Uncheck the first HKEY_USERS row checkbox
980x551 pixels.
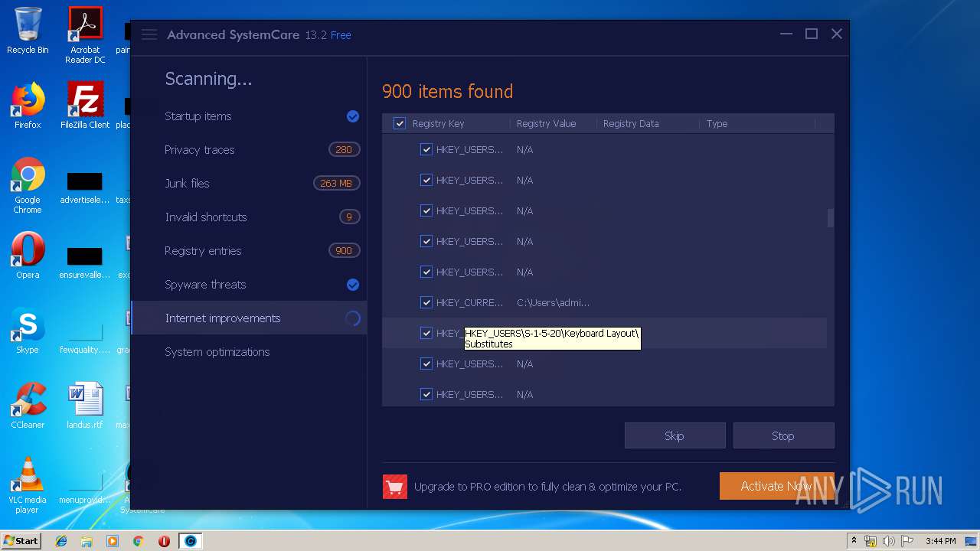tap(426, 150)
